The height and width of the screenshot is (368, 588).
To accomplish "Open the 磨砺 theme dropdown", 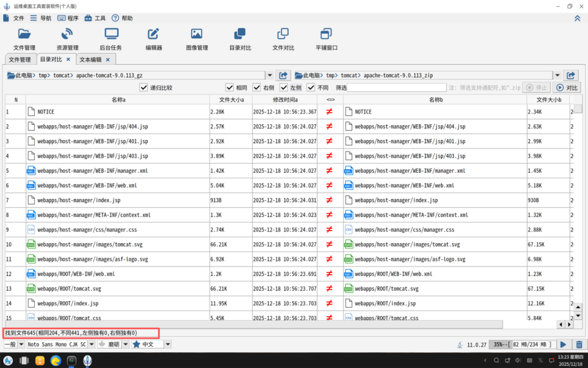I will click(x=126, y=345).
